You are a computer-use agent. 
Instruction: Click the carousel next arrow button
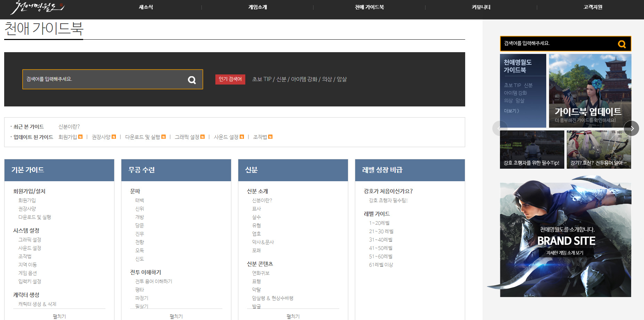point(631,128)
